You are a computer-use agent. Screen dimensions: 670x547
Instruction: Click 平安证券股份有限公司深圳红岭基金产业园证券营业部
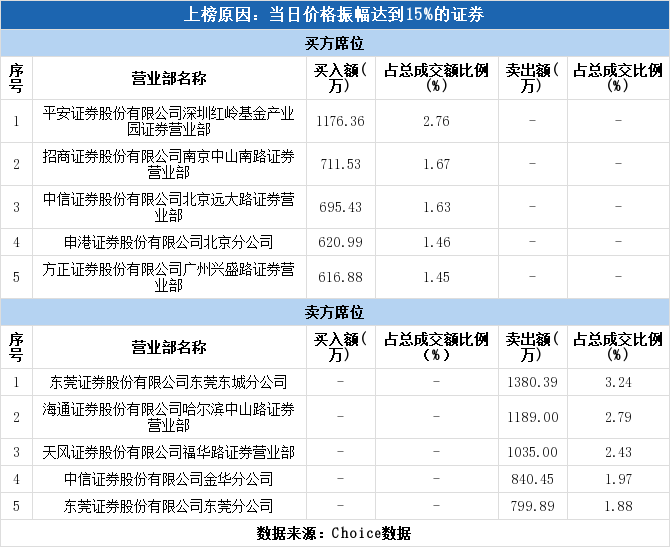click(x=168, y=121)
